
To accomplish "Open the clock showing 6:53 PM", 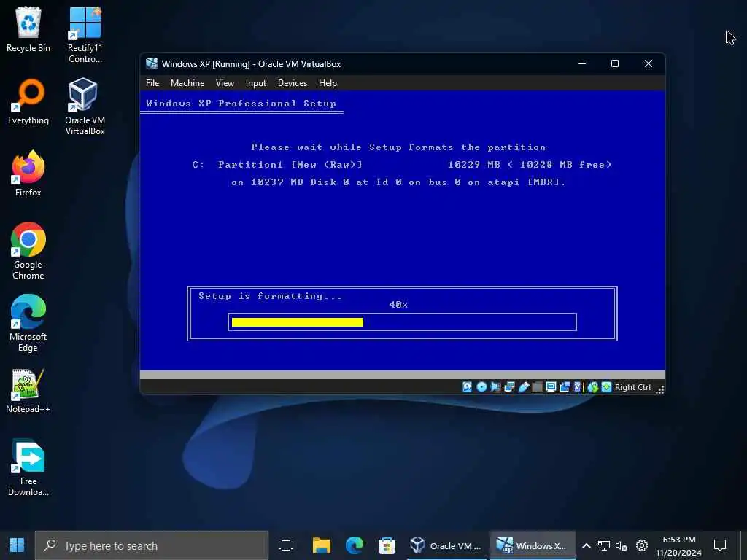I will click(679, 545).
